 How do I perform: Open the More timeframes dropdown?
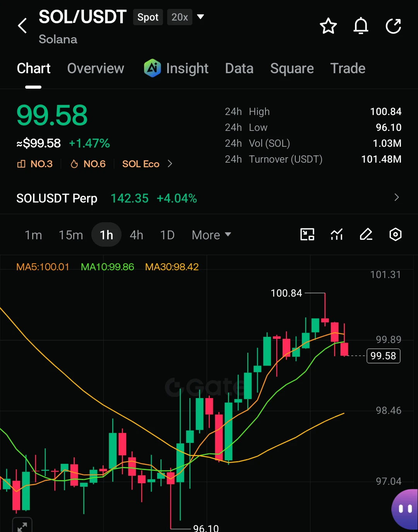(x=211, y=235)
